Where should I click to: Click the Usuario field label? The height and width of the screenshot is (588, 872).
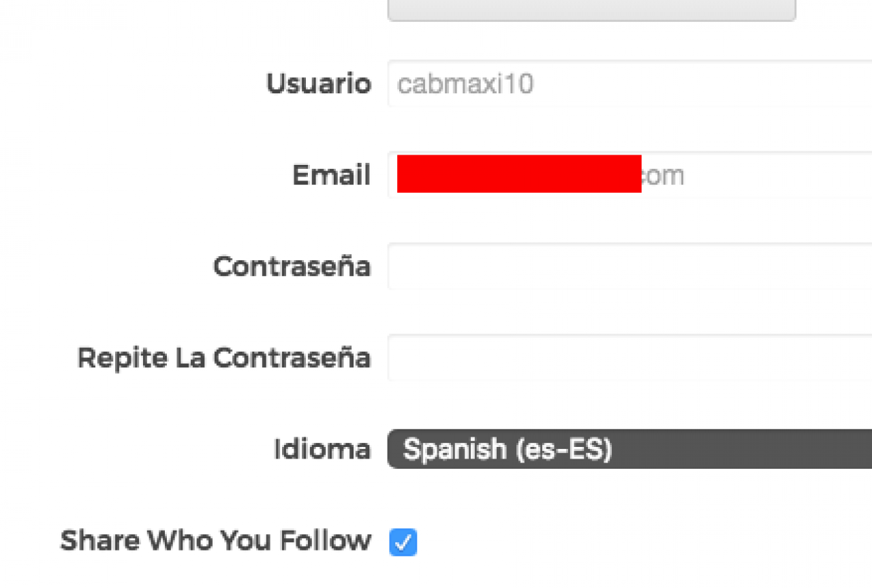click(318, 84)
